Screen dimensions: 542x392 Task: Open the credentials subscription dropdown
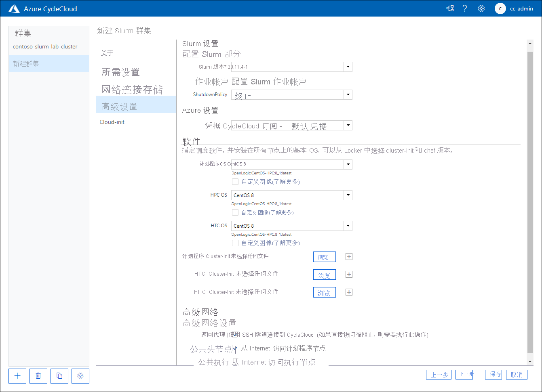291,126
